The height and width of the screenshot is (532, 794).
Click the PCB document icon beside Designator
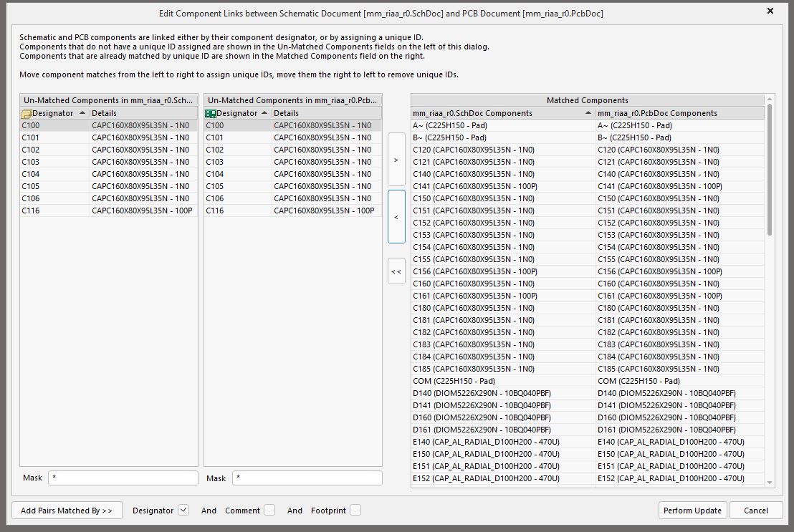coord(210,113)
